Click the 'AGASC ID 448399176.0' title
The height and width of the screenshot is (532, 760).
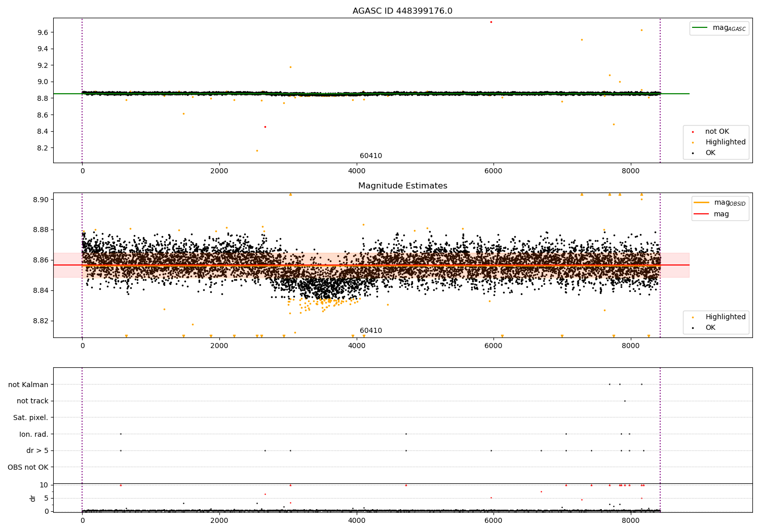point(403,11)
